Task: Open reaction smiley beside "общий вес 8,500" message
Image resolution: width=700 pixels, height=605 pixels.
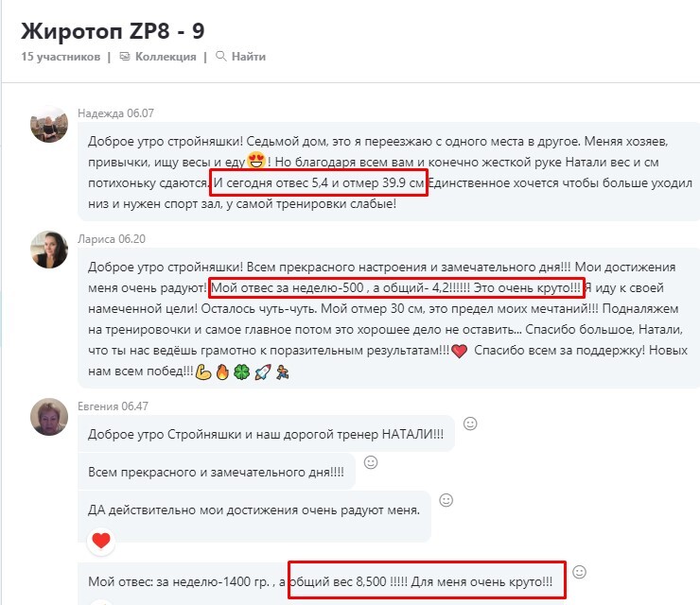Action: [x=579, y=572]
